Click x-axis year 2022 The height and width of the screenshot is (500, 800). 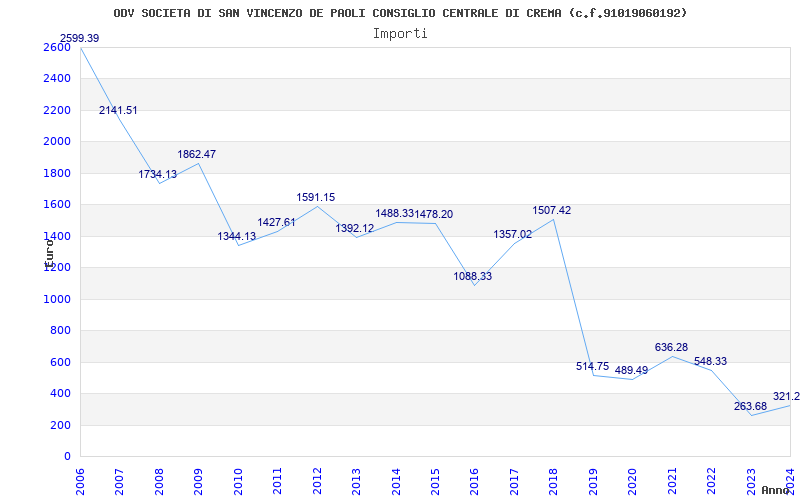tap(711, 481)
